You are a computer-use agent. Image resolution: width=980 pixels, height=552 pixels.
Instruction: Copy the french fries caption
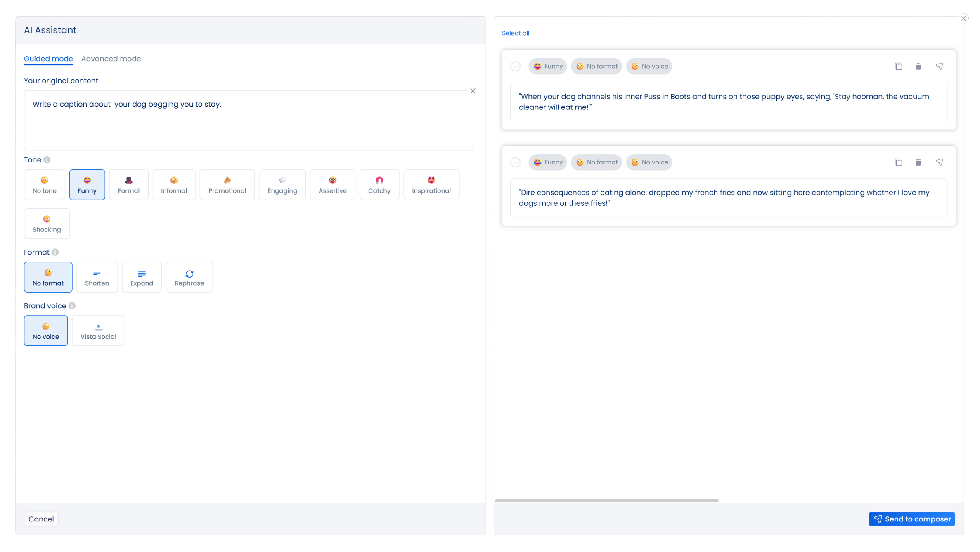coord(898,162)
